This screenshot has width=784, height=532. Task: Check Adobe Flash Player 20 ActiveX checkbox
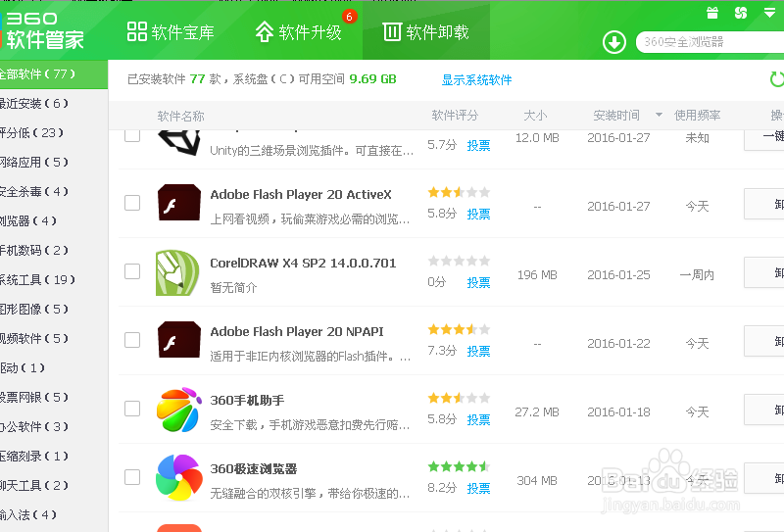132,203
